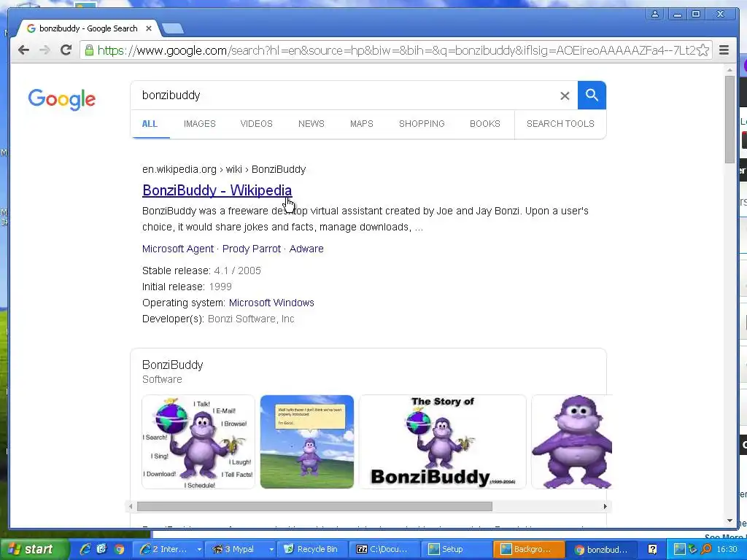Screen dimensions: 747x560
Task: Click the image carousel horizontal scrollbar thumb
Action: pyautogui.click(x=314, y=507)
